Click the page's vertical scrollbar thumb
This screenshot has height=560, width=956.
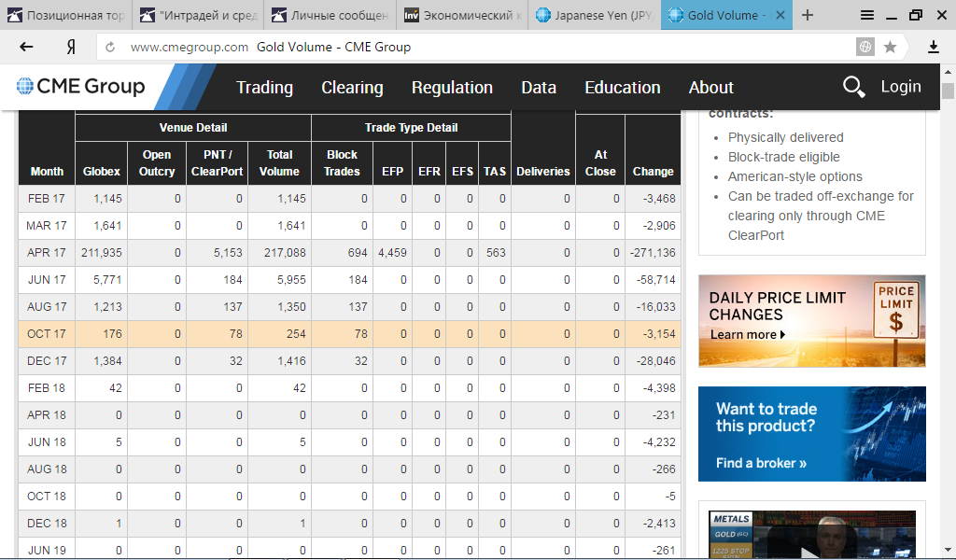tap(948, 91)
